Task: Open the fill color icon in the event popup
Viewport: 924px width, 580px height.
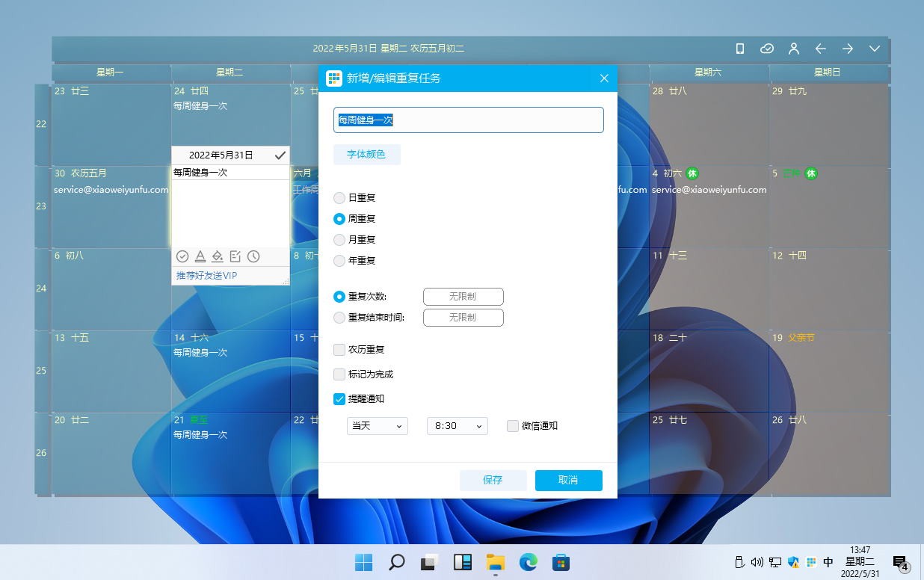Action: point(218,256)
